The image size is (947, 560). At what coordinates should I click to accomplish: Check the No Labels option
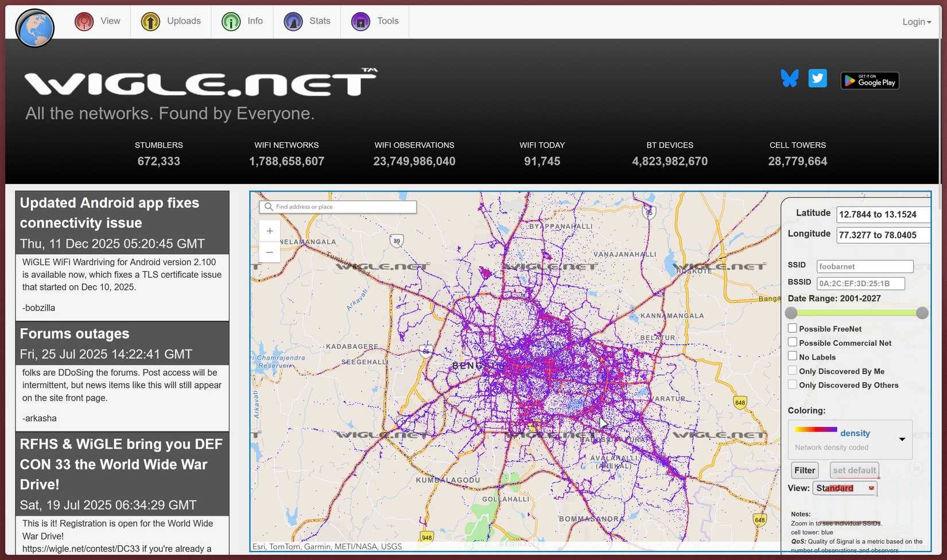793,356
